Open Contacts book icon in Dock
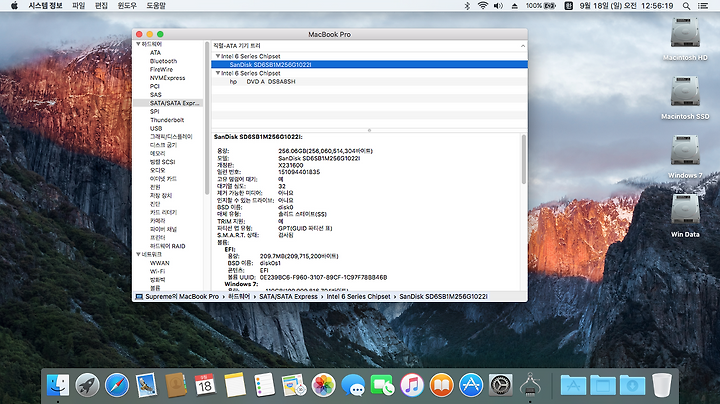The image size is (720, 404). 176,385
